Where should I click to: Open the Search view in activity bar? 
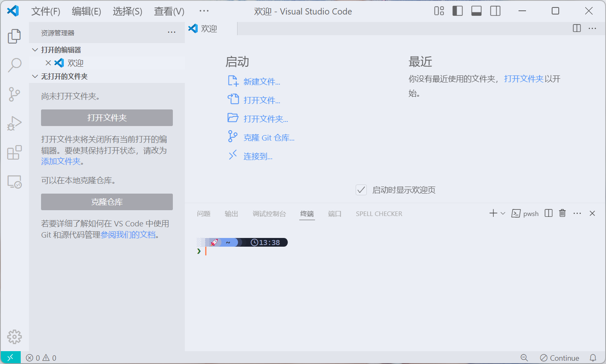[x=15, y=65]
